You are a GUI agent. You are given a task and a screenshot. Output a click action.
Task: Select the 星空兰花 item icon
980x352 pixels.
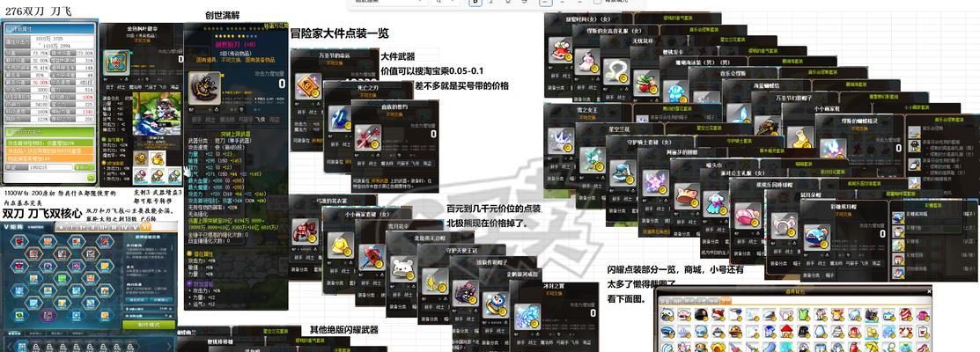point(592,160)
